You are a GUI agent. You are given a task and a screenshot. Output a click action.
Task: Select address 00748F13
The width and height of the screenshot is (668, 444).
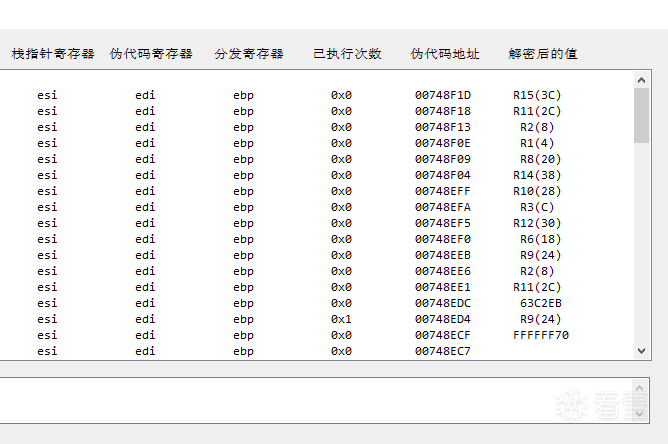443,127
